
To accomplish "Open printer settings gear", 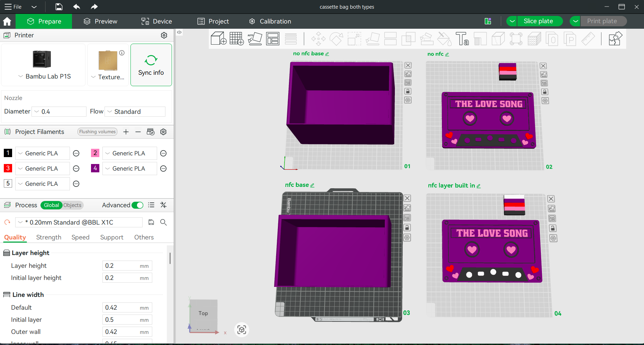I will coord(164,35).
